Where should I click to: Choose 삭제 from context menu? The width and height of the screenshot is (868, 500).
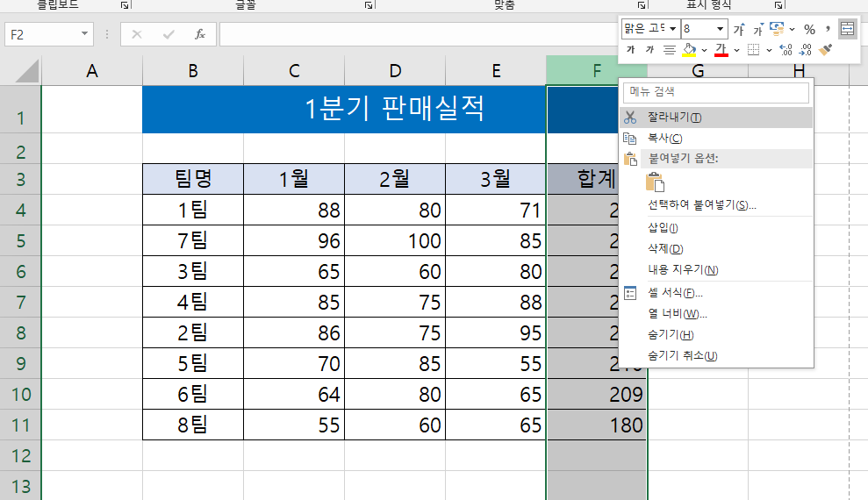(x=716, y=249)
